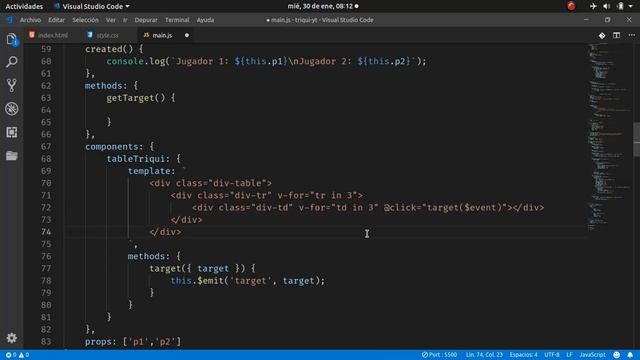Open the Editar menu
Viewport: 640px width, 360px height.
click(56, 20)
